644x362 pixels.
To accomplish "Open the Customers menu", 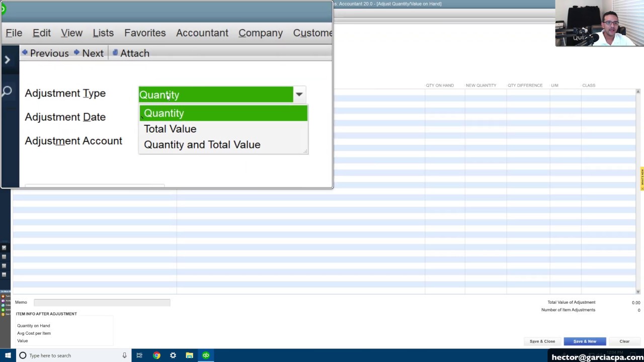I will click(x=312, y=33).
